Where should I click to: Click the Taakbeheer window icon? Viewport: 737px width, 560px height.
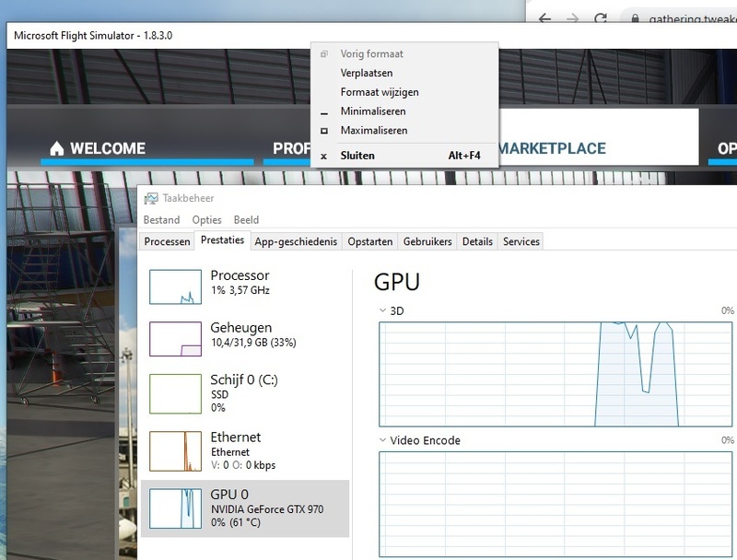151,198
